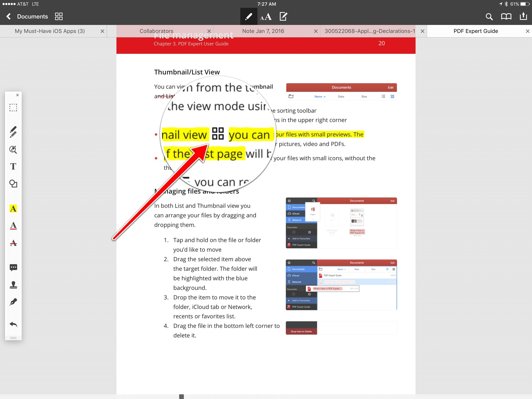Close the 300522068 Declarations tab
The height and width of the screenshot is (399, 532).
[x=422, y=31]
